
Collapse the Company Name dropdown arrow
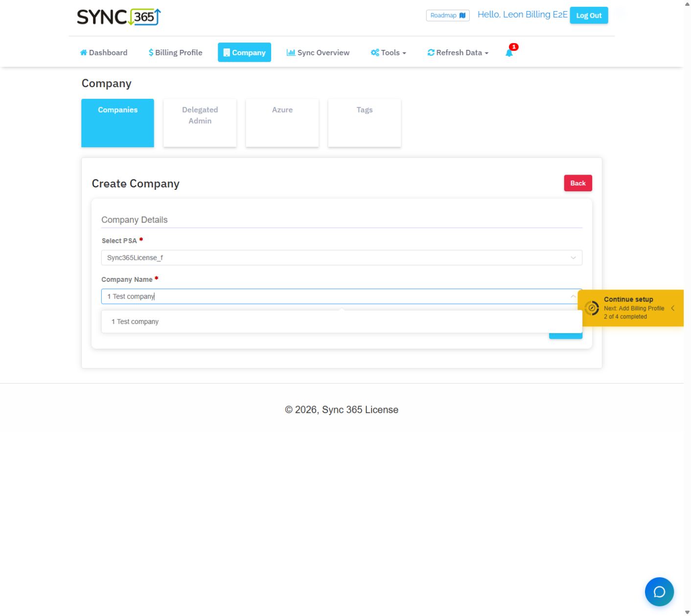[573, 296]
